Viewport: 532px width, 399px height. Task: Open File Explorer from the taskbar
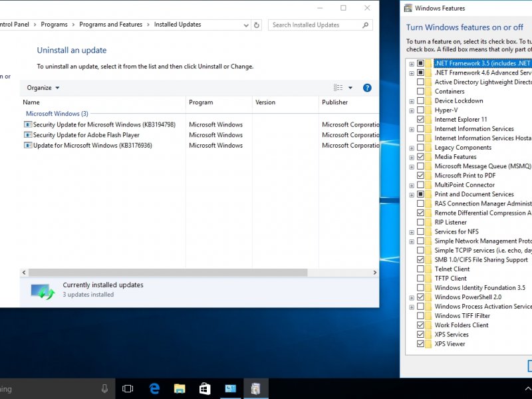point(180,389)
